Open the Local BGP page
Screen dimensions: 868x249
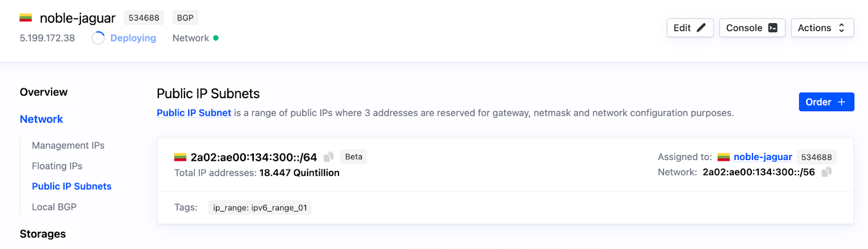click(x=54, y=207)
